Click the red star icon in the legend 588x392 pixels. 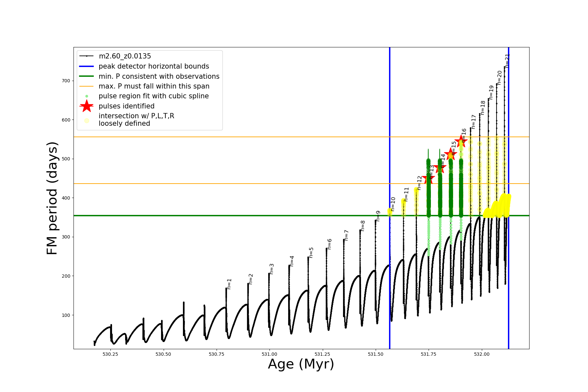coord(87,106)
